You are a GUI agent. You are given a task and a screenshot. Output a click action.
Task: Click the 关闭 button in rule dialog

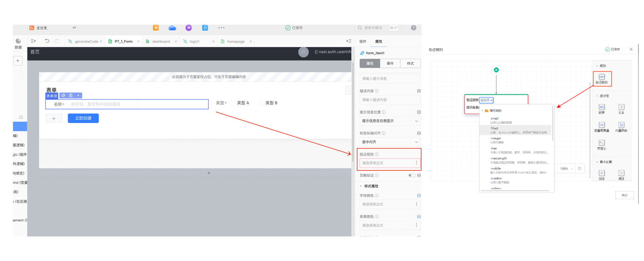pos(625,195)
